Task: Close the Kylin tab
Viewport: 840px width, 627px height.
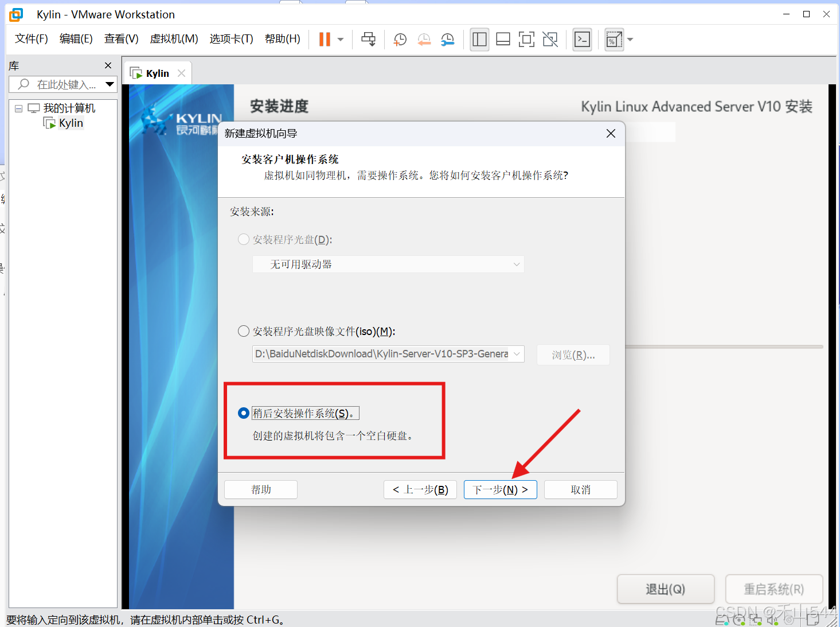Action: (181, 73)
